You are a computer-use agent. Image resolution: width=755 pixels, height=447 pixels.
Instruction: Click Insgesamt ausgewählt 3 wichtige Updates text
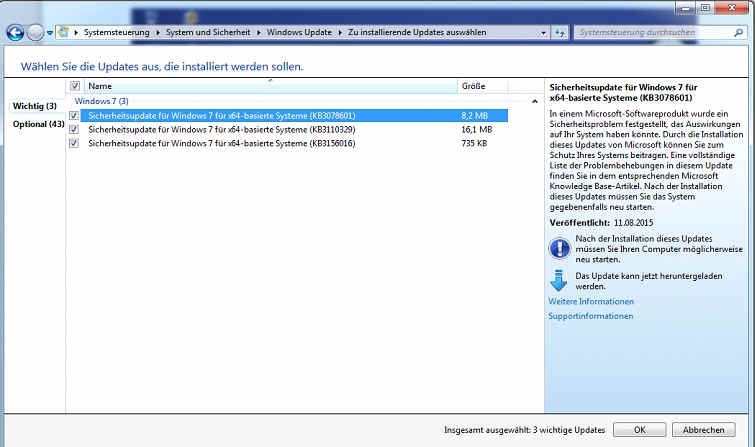coord(524,430)
